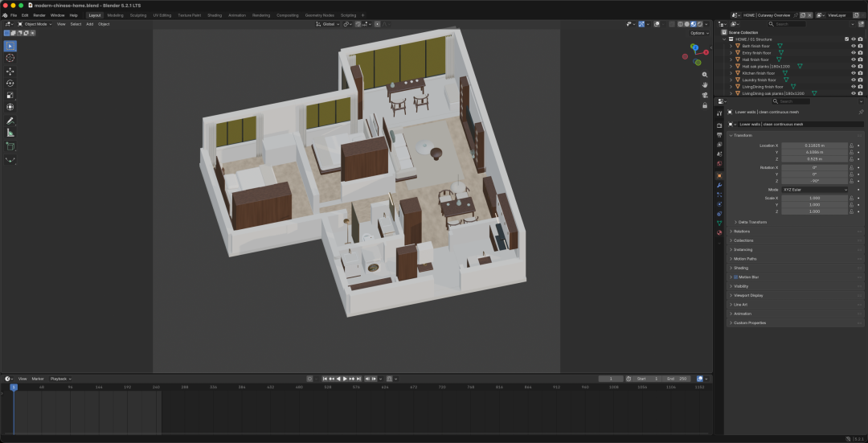Activate the Scale tool
Screen dimensions: 868x443
pyautogui.click(x=10, y=95)
